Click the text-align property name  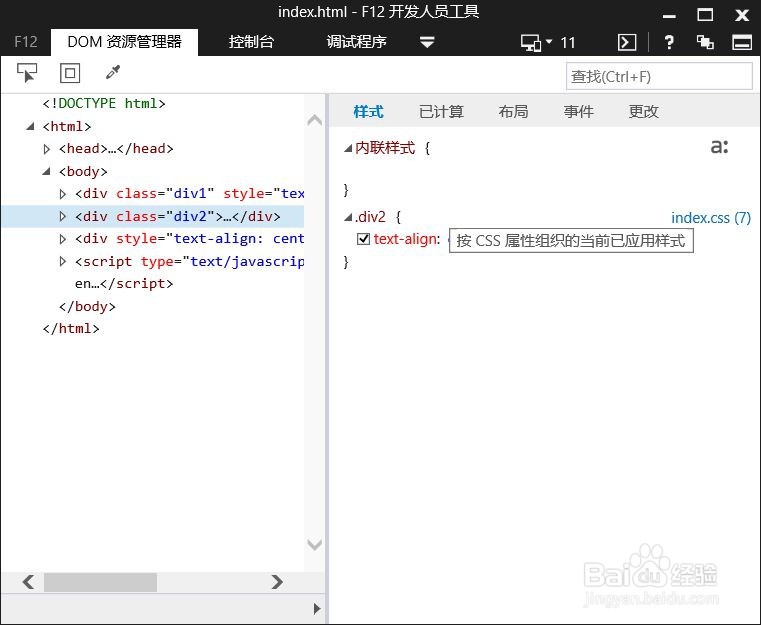[x=407, y=239]
